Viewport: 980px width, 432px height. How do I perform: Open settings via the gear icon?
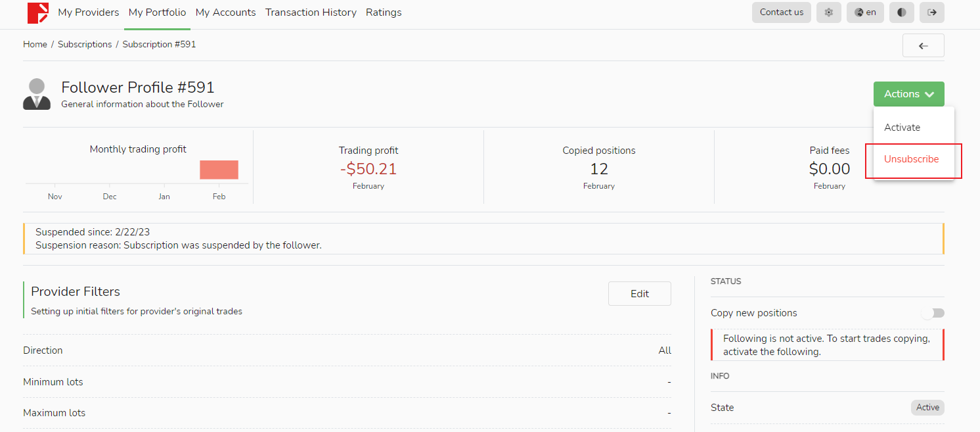(x=828, y=12)
